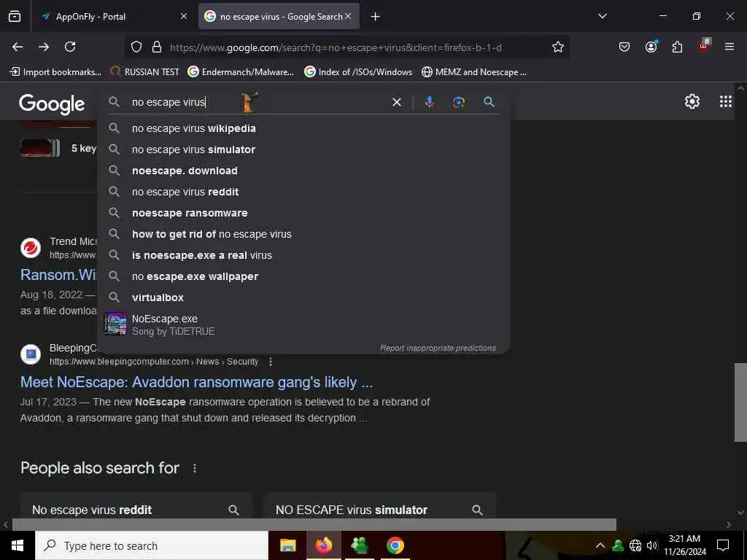Open Import bookmarks bookmark
Screen dimensions: 747x560
[55, 72]
